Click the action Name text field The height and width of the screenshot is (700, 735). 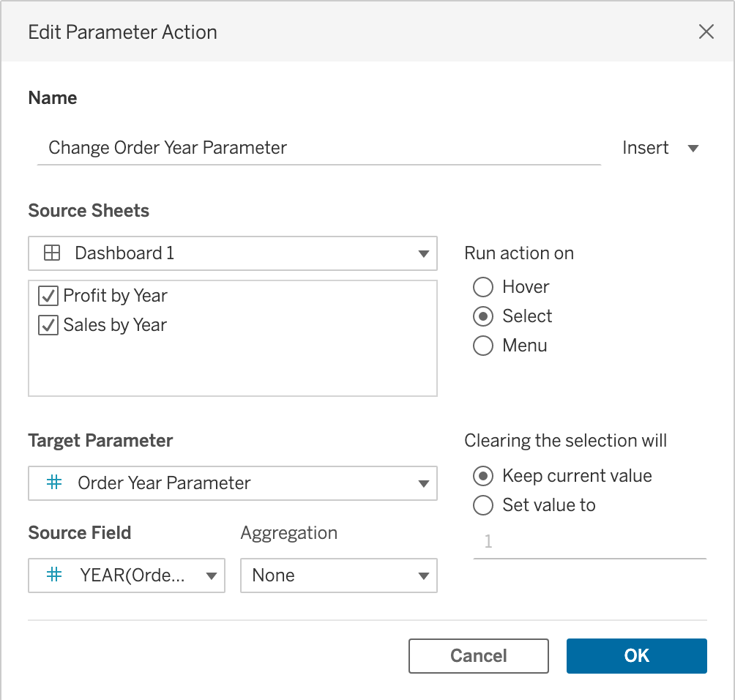(x=318, y=148)
